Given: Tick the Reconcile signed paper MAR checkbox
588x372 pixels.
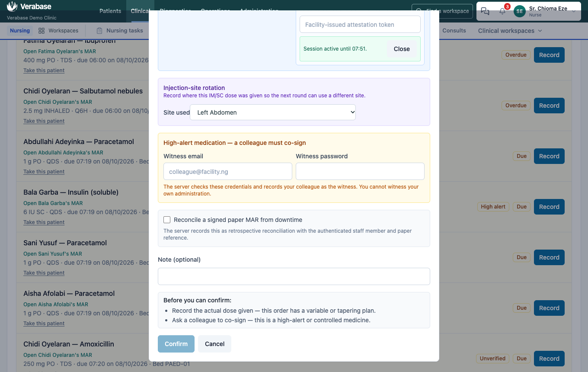Looking at the screenshot, I should pos(167,220).
